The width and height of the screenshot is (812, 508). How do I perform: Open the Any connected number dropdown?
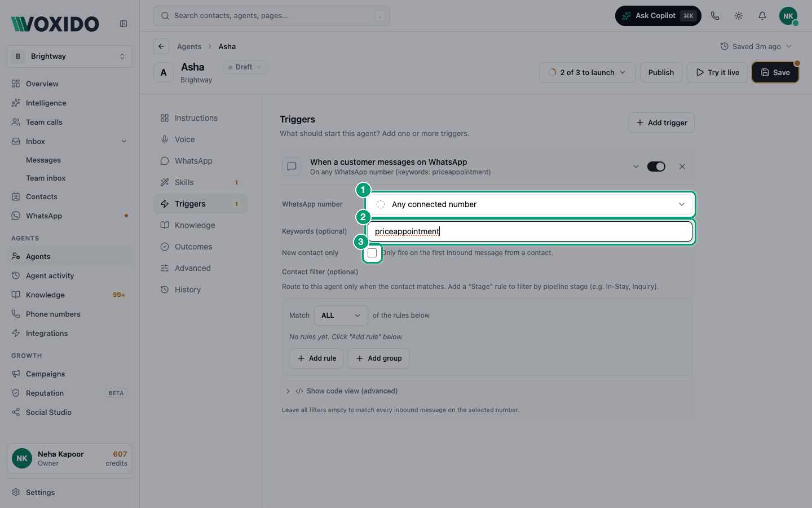click(x=530, y=204)
